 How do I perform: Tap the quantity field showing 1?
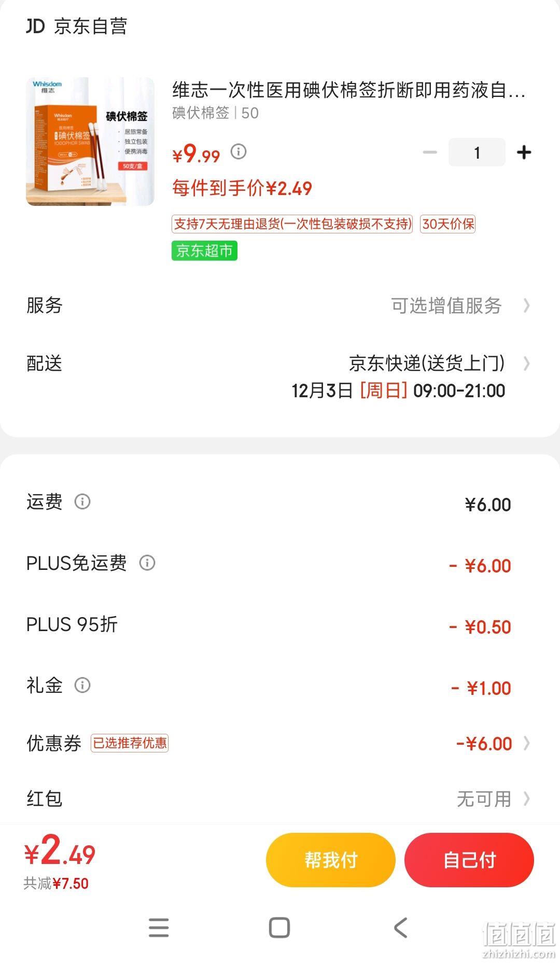(477, 152)
